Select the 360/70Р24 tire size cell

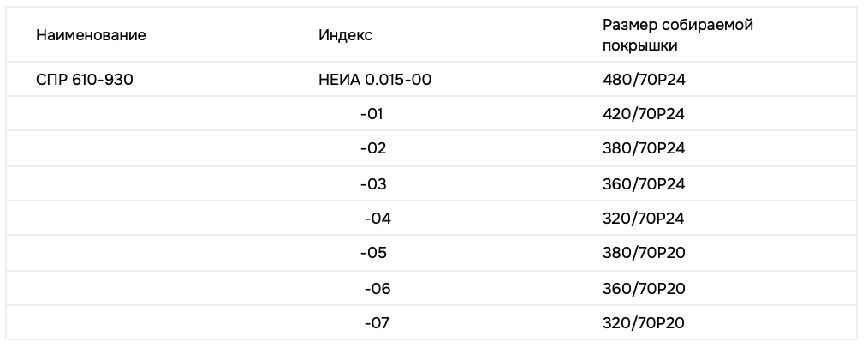644,183
